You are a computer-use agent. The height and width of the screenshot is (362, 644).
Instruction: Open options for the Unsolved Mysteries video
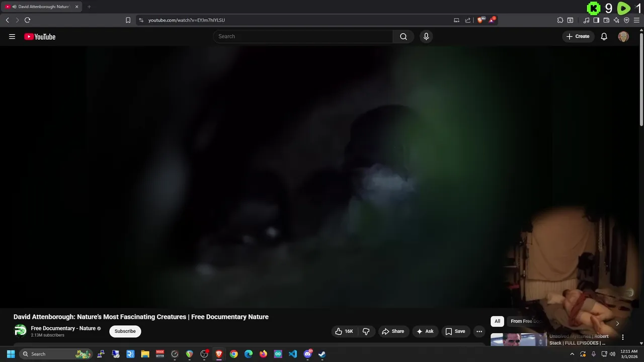pyautogui.click(x=623, y=337)
